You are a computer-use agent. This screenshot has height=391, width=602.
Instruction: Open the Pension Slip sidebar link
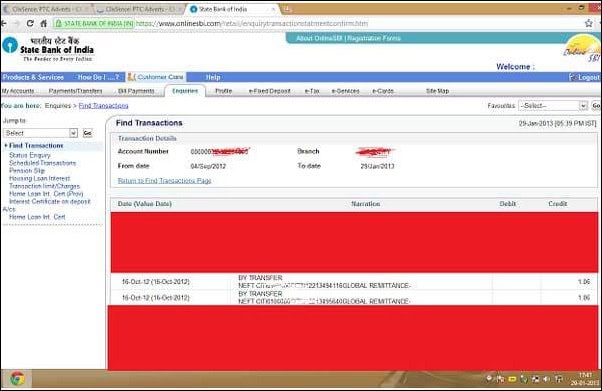click(x=27, y=171)
